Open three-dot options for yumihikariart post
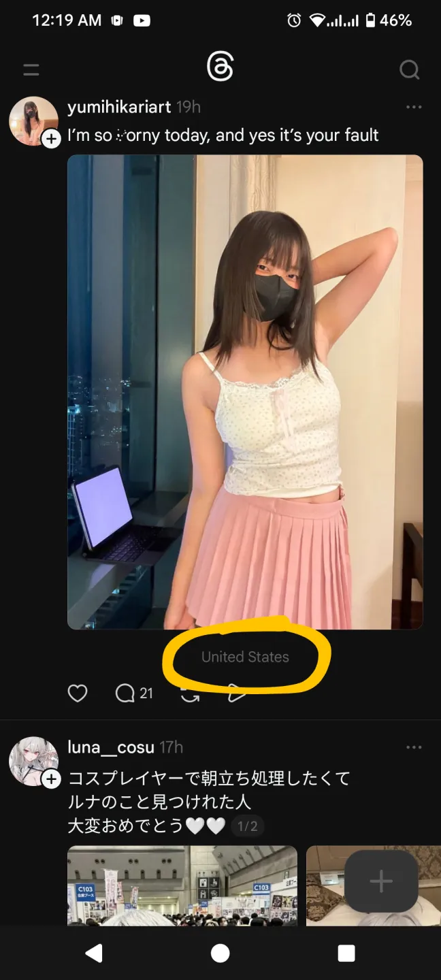This screenshot has width=441, height=980. click(414, 107)
